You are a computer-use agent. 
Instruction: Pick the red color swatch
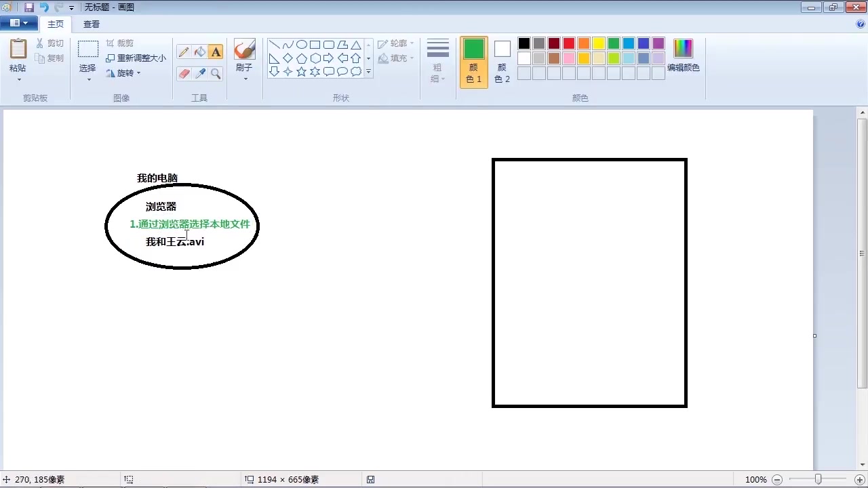click(569, 43)
